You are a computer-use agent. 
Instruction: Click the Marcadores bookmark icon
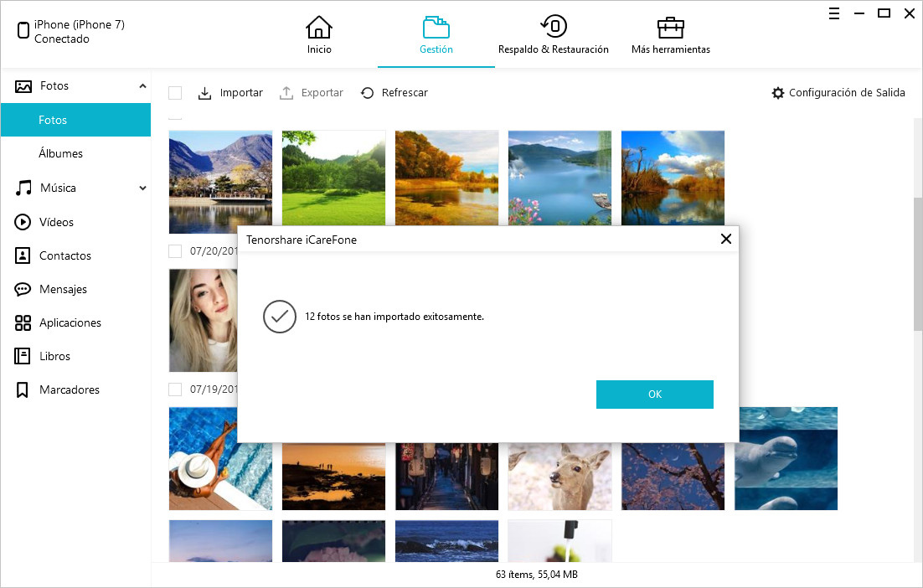click(23, 389)
